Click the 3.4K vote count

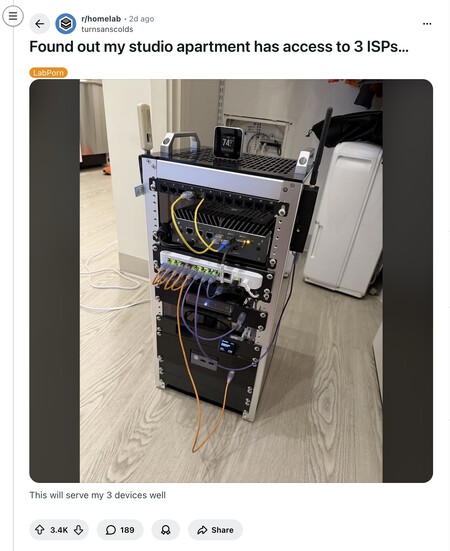point(59,530)
